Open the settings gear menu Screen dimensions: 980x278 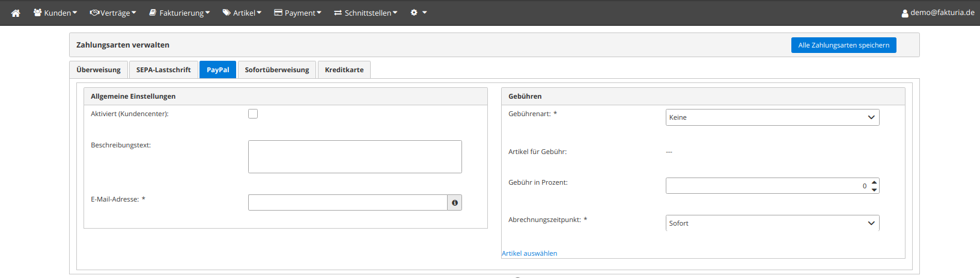(418, 13)
